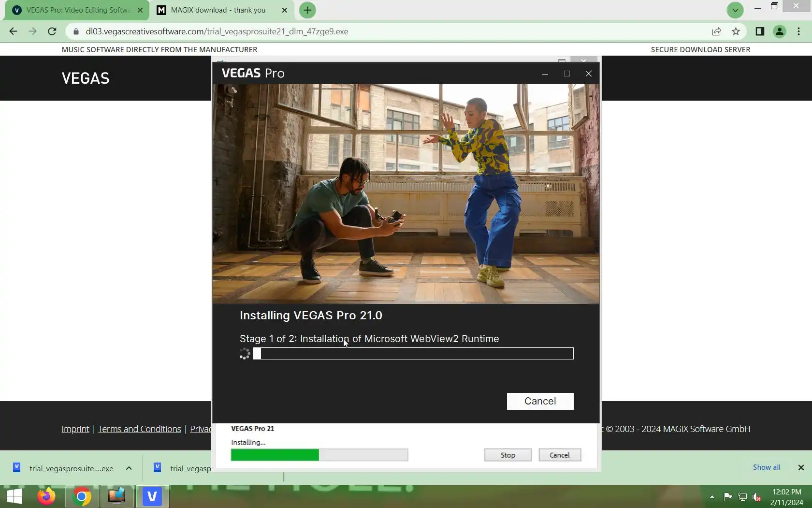This screenshot has height=508, width=812.
Task: Click the small Cancel button beside Stop
Action: pos(560,455)
